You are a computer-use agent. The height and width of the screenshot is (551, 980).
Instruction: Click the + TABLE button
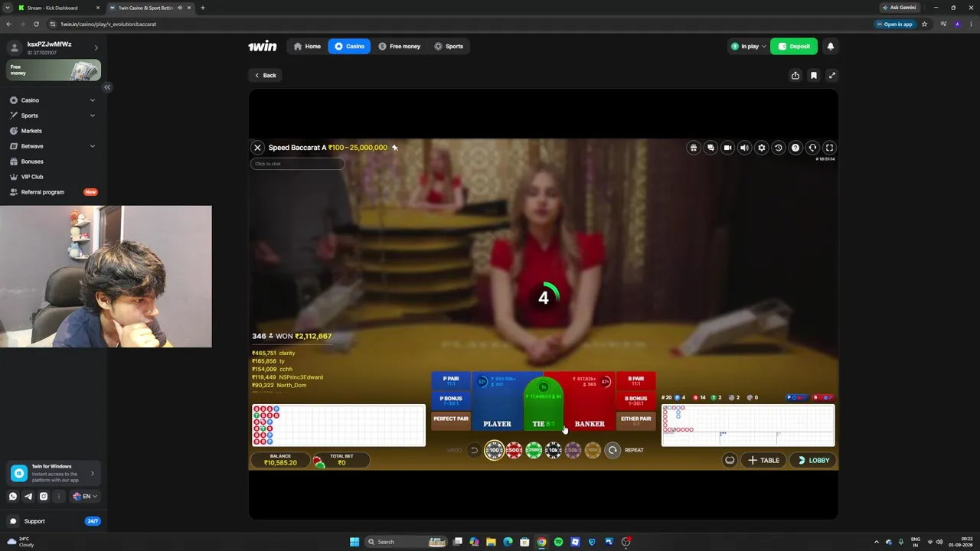[x=764, y=460]
